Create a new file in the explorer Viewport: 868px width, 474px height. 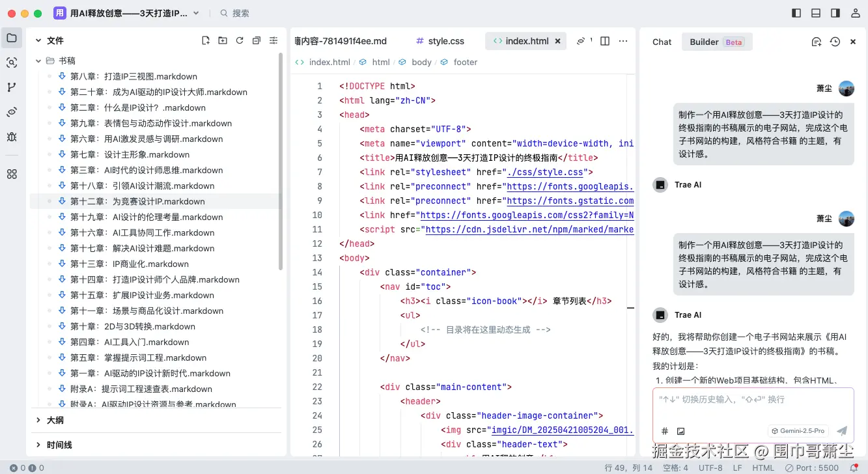pyautogui.click(x=206, y=40)
